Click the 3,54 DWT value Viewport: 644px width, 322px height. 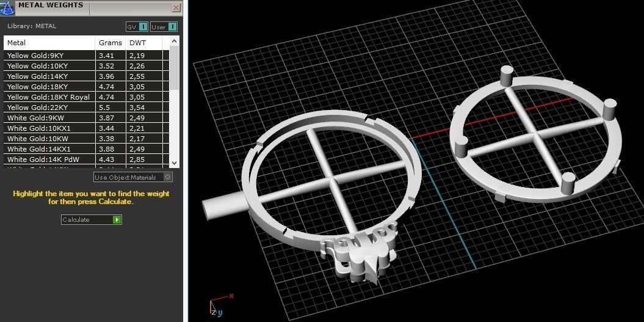137,108
